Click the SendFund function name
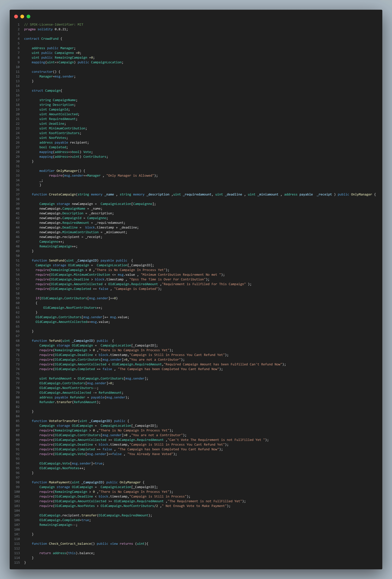Screen dimensions: 392x579 56,260
